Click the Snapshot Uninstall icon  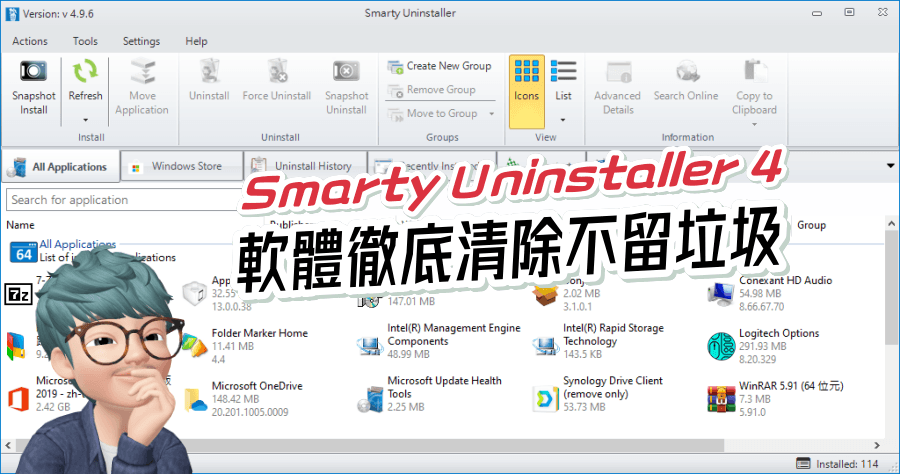tap(346, 71)
